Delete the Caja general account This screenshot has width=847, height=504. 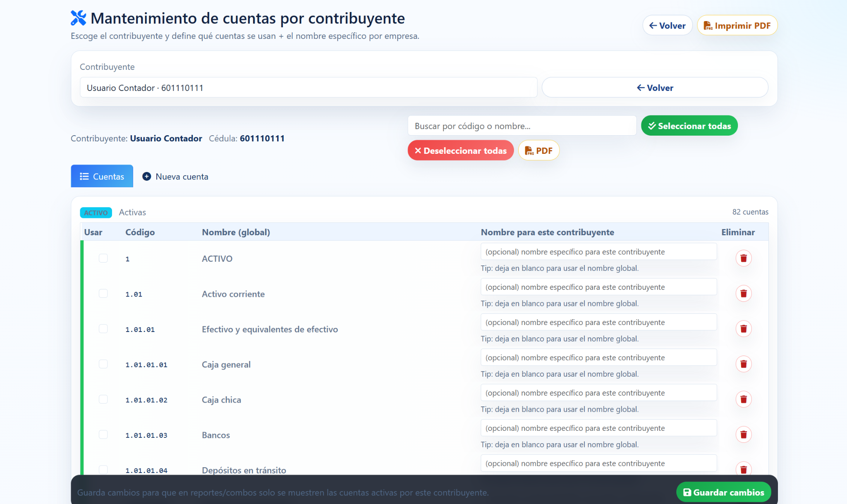[743, 364]
